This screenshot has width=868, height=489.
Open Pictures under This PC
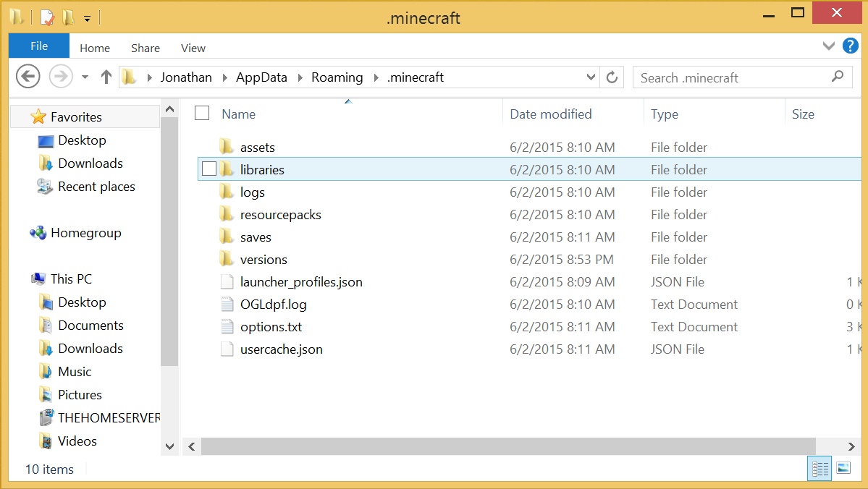[x=80, y=395]
